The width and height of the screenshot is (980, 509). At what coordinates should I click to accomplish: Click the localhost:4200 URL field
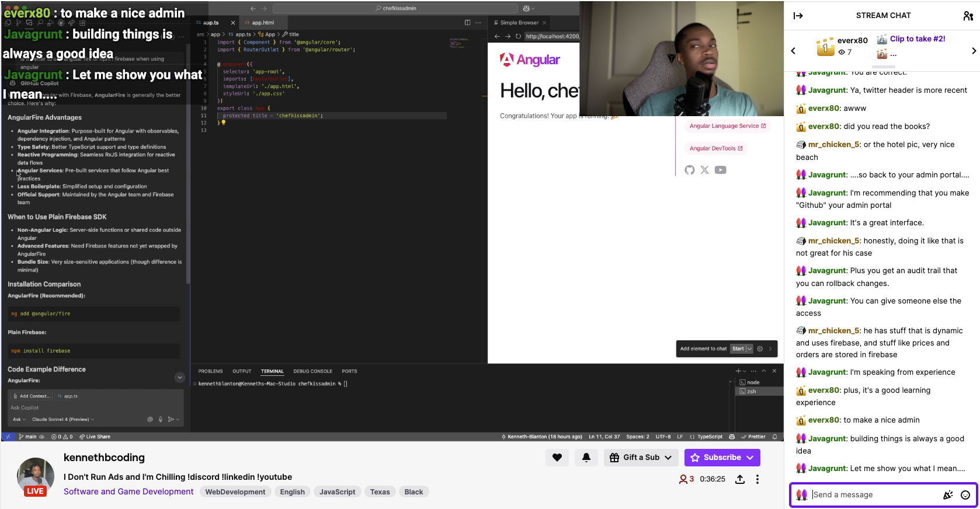click(x=551, y=36)
